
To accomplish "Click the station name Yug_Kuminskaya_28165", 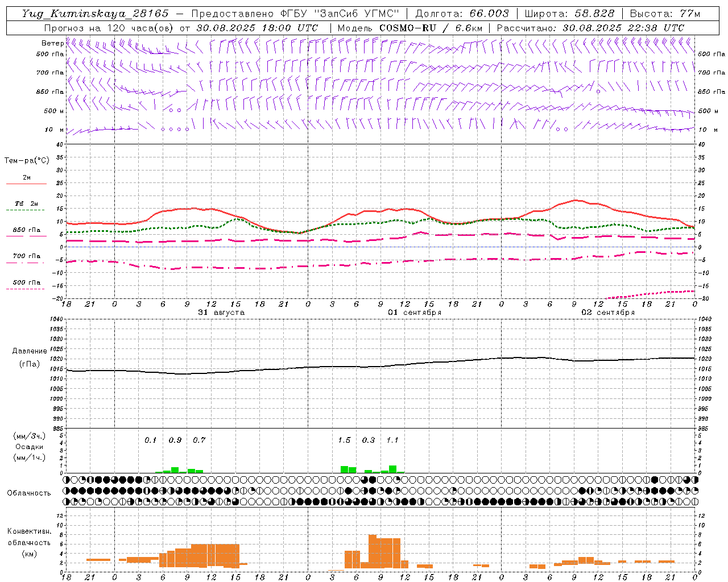I will tap(95, 14).
